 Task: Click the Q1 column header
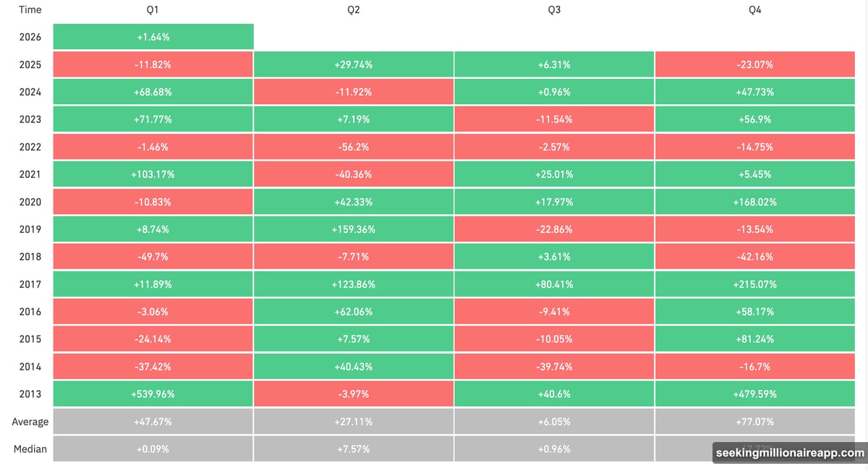(153, 10)
